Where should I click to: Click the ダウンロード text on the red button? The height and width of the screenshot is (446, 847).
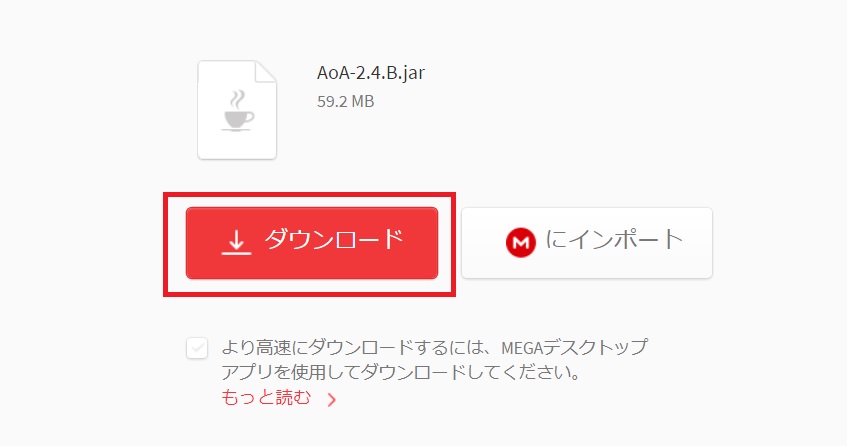[334, 239]
